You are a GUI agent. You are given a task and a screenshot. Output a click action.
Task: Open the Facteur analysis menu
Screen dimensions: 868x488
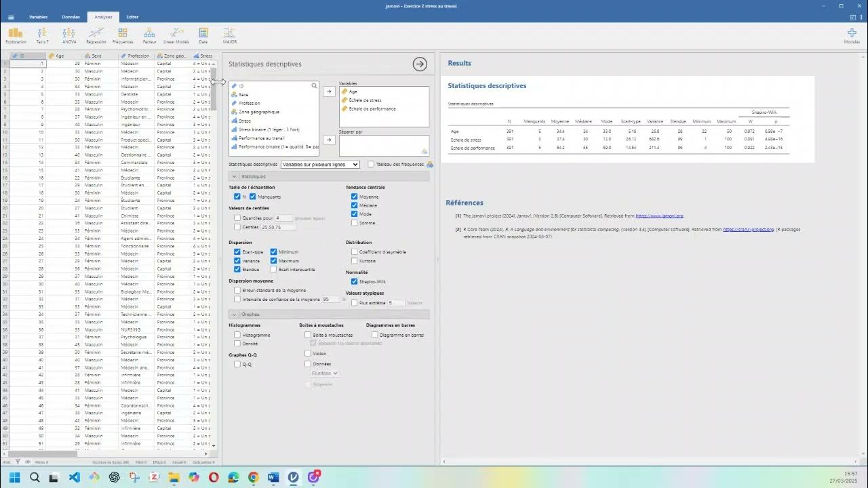149,35
